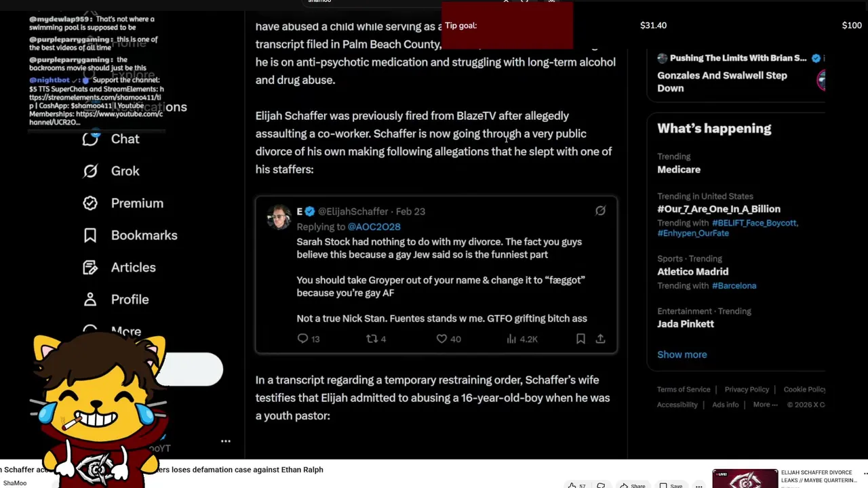Viewport: 868px width, 488px height.
Task: Open #Our_7_Are_One_In_A_Billion trend
Action: (x=719, y=209)
